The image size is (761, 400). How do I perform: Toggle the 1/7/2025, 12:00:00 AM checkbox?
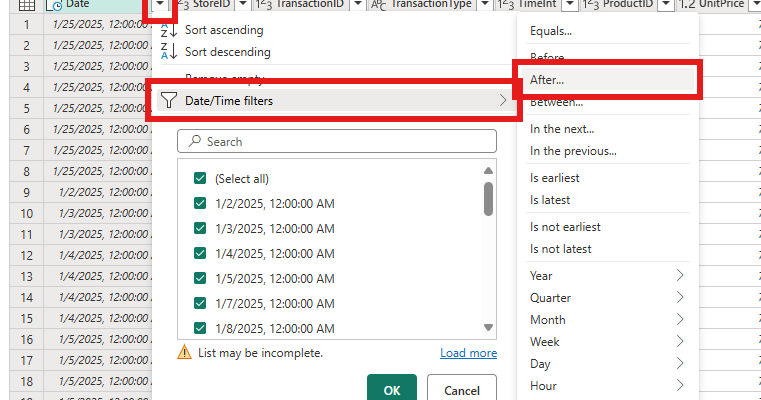pos(200,303)
